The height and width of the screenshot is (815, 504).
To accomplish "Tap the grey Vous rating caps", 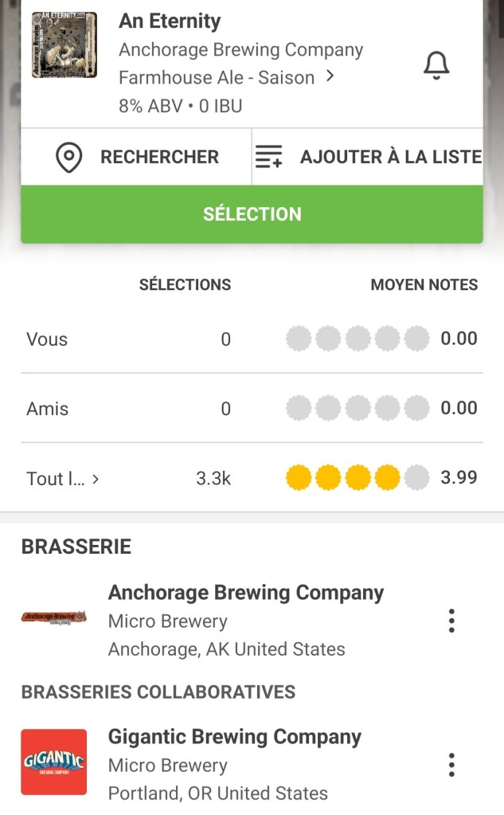I will [357, 339].
